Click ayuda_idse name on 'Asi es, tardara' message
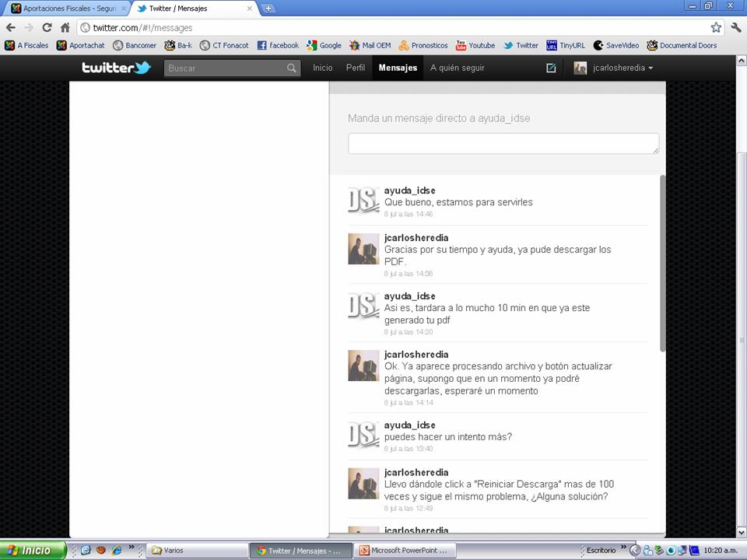The height and width of the screenshot is (560, 747). coord(410,296)
